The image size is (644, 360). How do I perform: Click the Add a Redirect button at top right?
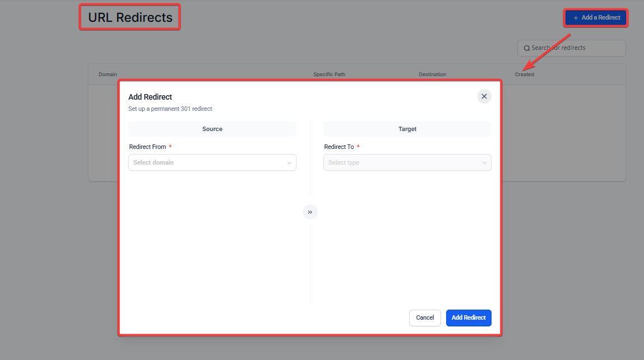[596, 18]
